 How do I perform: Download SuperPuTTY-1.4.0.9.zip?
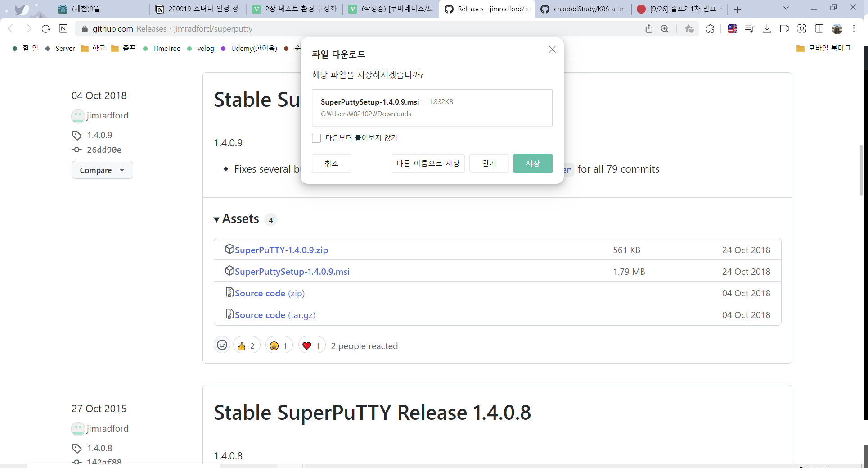pos(281,250)
